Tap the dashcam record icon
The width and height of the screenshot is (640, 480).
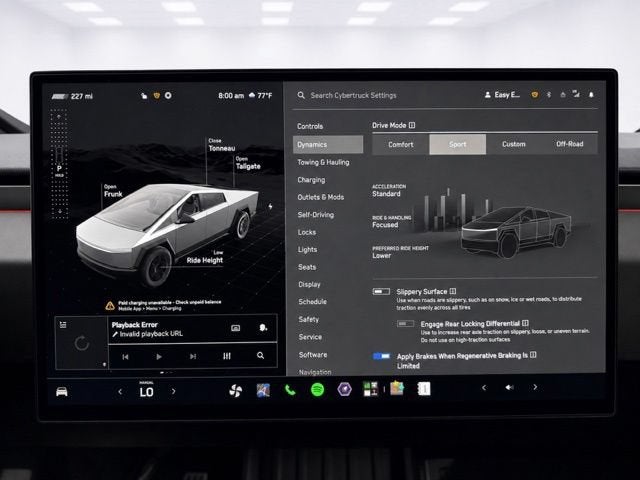[168, 96]
